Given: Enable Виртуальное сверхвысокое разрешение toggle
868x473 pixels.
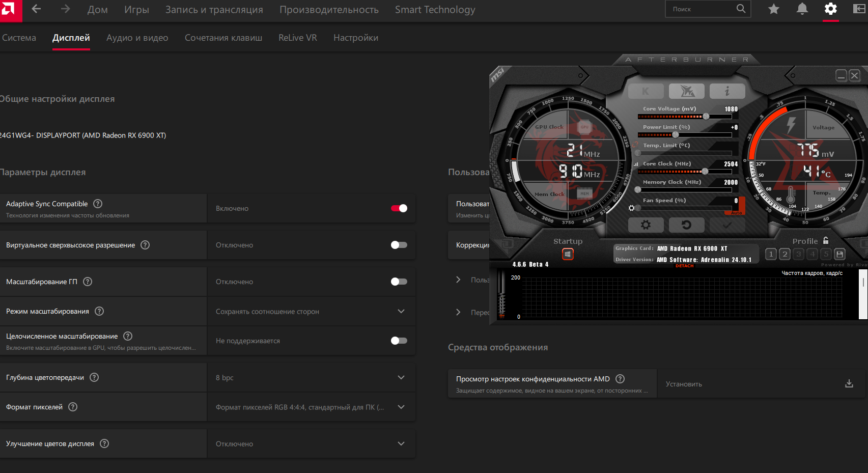Looking at the screenshot, I should click(x=399, y=245).
